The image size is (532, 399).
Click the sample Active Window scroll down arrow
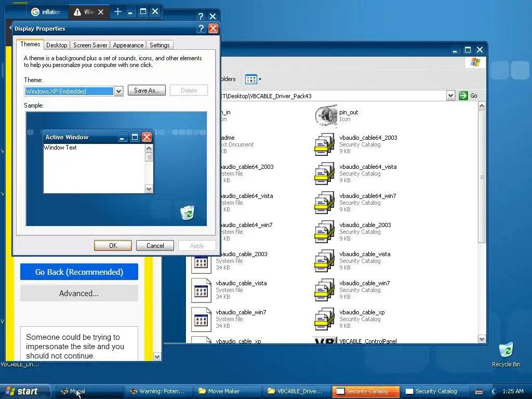tap(149, 189)
